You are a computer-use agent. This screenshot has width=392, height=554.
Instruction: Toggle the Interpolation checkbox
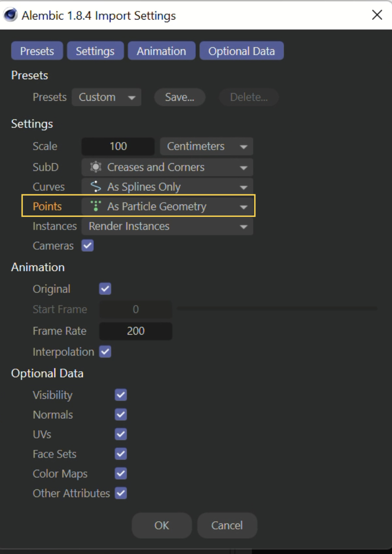tap(105, 352)
